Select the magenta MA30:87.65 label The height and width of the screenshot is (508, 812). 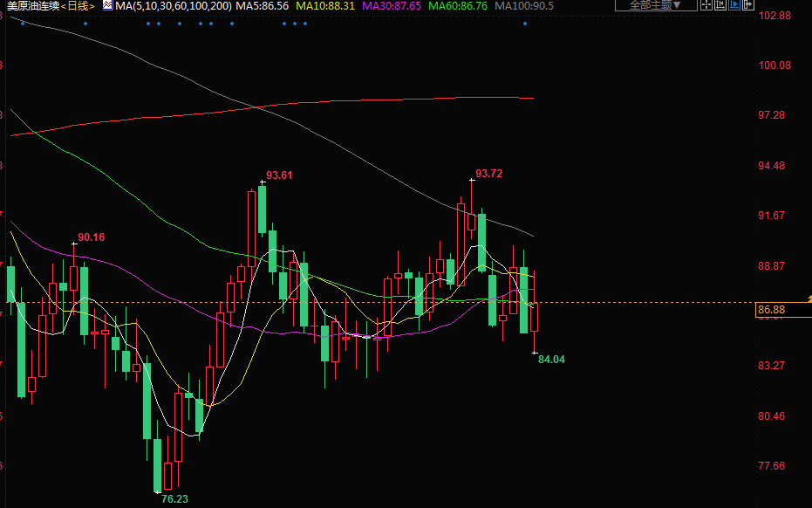click(392, 5)
